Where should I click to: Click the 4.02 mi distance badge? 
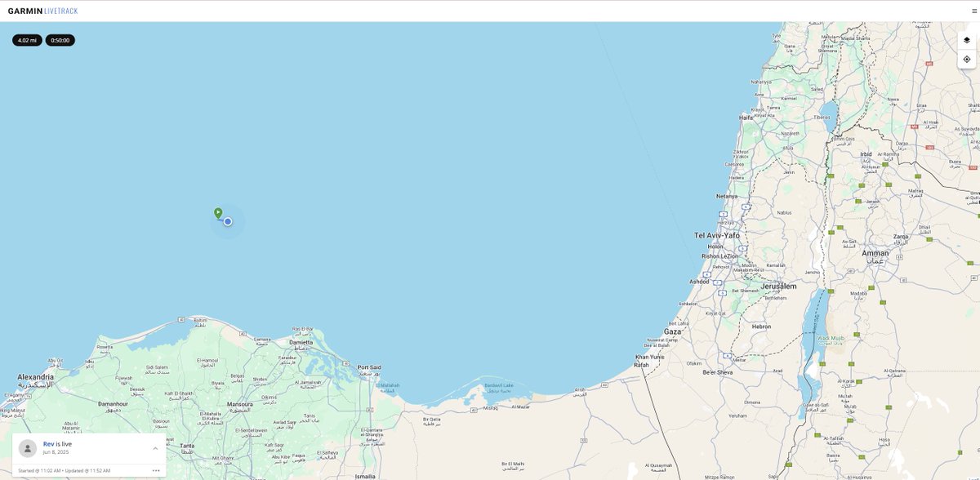click(x=27, y=40)
